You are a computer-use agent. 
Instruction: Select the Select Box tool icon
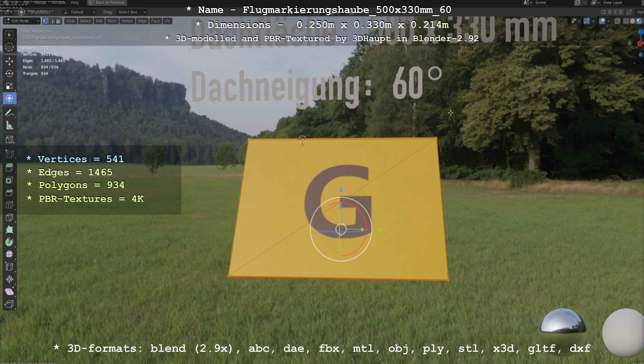click(9, 34)
